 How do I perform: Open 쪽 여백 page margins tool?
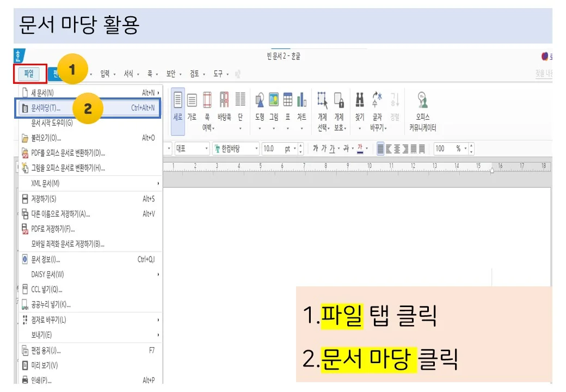[207, 111]
